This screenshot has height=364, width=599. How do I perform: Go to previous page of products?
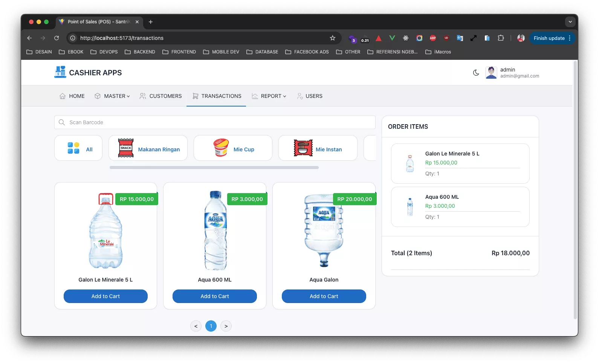coord(196,326)
